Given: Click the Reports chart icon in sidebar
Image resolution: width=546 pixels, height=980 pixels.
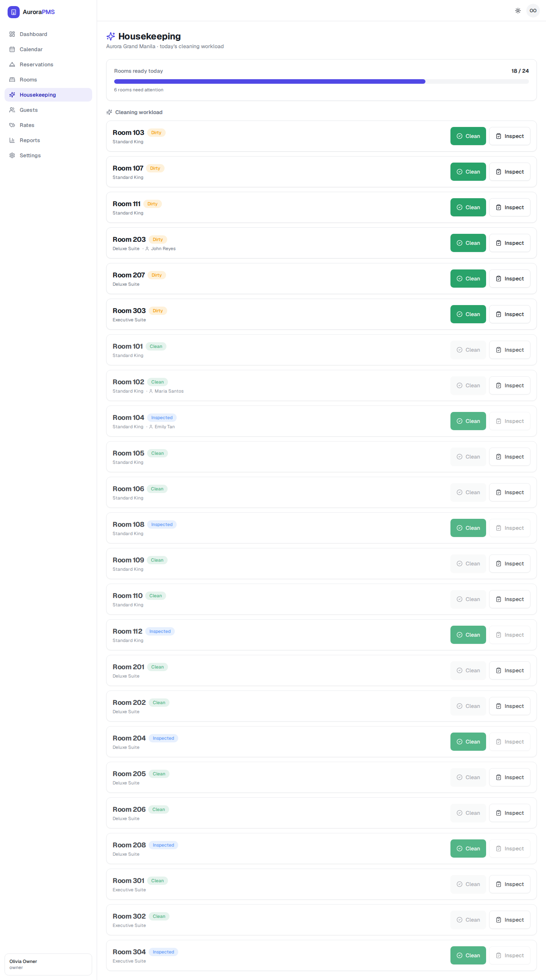Looking at the screenshot, I should [x=12, y=140].
